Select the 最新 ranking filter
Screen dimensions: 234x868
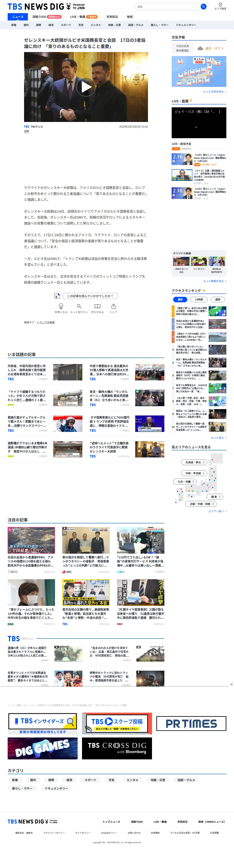180,299
